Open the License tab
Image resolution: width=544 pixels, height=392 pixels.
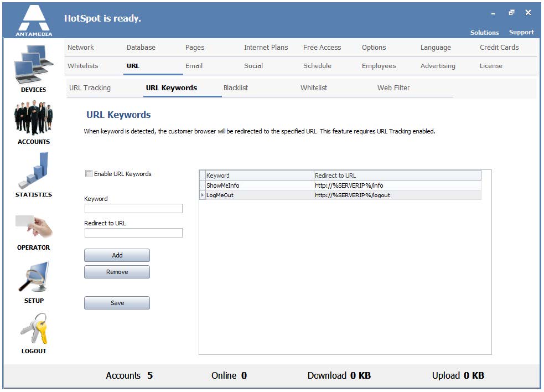click(490, 66)
